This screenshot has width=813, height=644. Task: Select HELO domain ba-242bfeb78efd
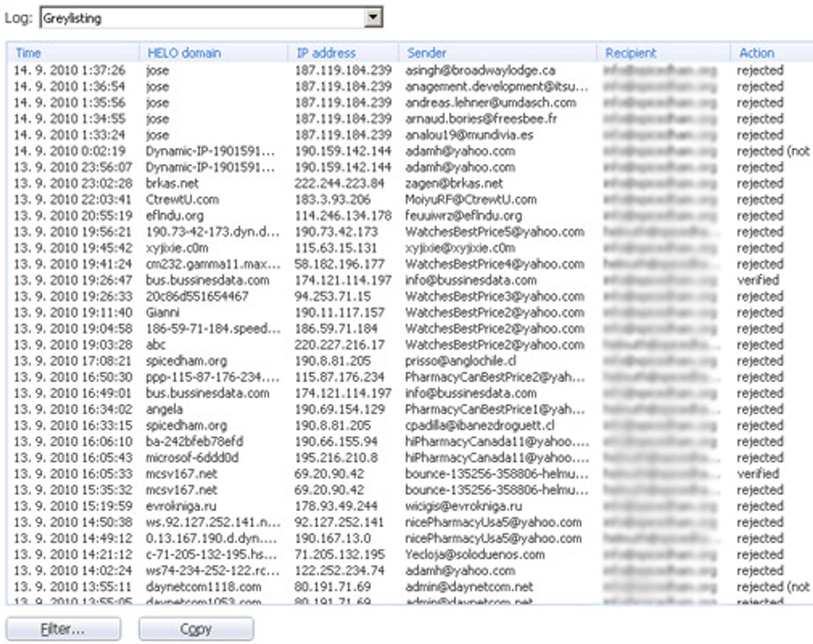coord(195,442)
